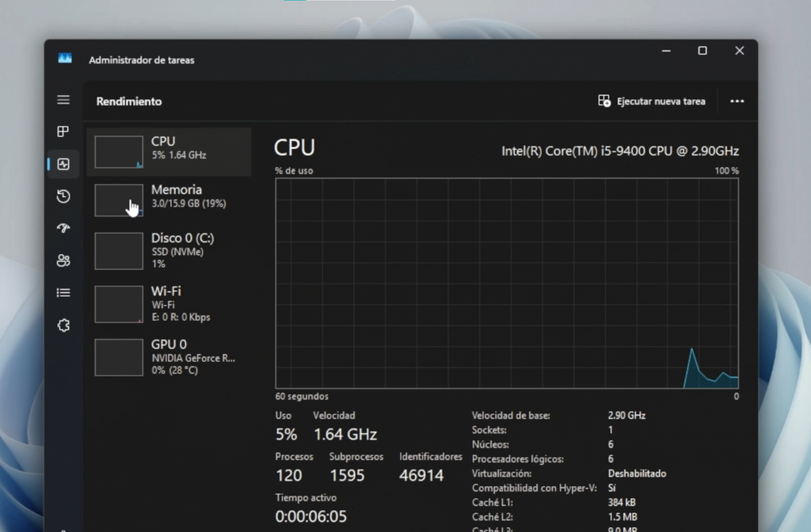
Task: Open the Startup apps icon
Action: (63, 228)
